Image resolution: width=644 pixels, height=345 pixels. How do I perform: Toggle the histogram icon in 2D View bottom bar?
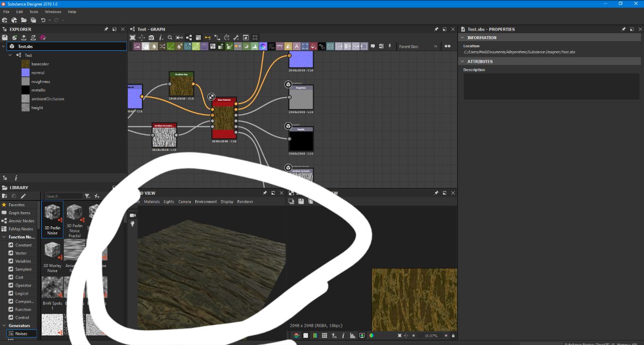click(x=353, y=335)
